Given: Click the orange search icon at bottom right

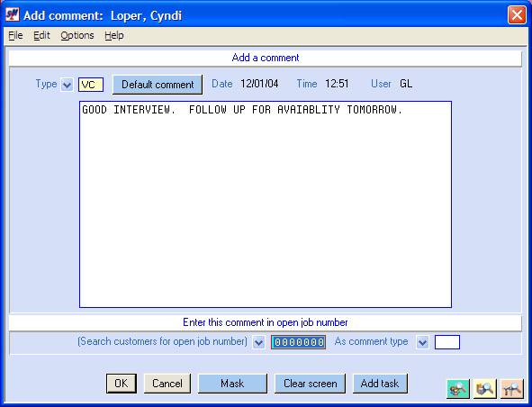Looking at the screenshot, I should [x=512, y=389].
